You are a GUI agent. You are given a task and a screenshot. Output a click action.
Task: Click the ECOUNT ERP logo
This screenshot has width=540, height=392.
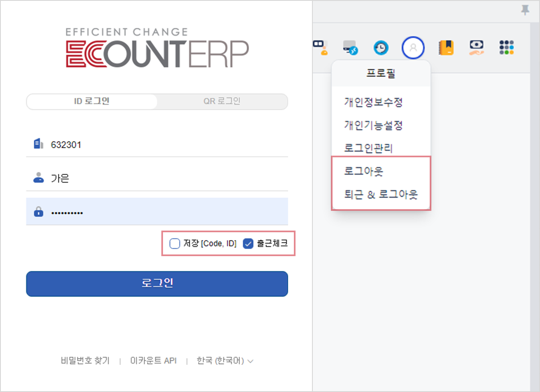click(x=157, y=48)
